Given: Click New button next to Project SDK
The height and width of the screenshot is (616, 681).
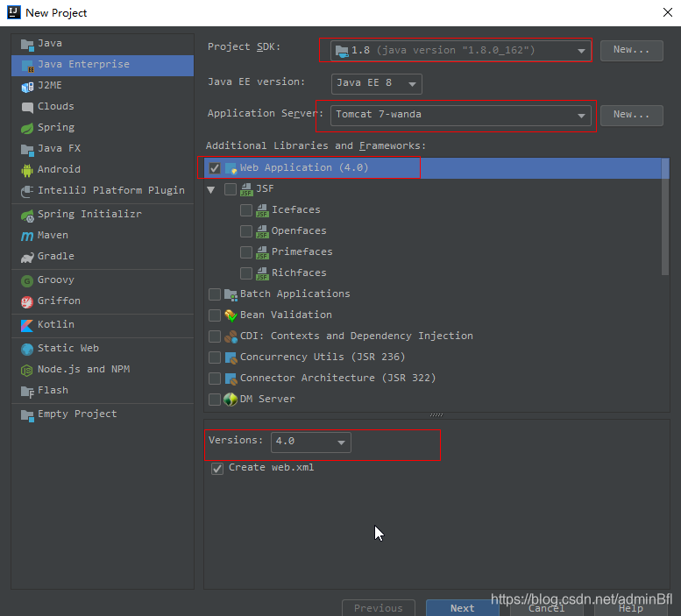Looking at the screenshot, I should click(x=632, y=51).
